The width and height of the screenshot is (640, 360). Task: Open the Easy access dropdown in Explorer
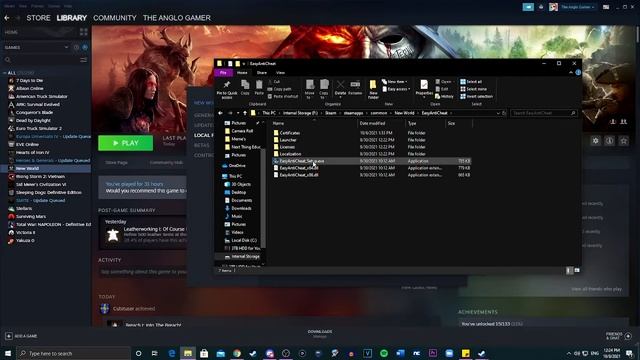point(396,89)
